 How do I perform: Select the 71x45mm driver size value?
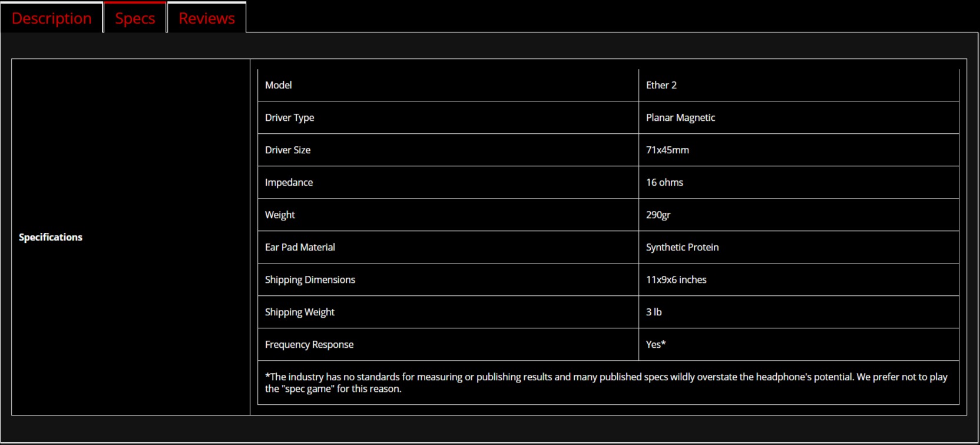[x=668, y=150]
